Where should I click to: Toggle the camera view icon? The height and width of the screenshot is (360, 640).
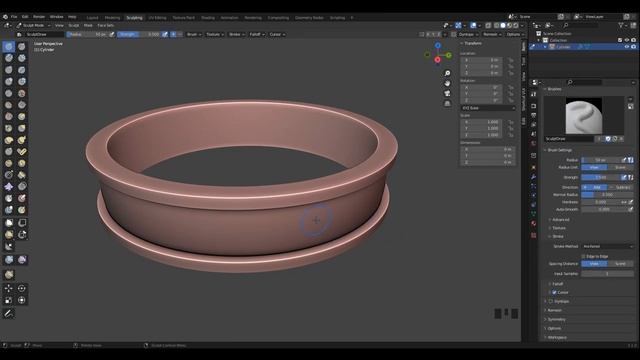(x=447, y=93)
